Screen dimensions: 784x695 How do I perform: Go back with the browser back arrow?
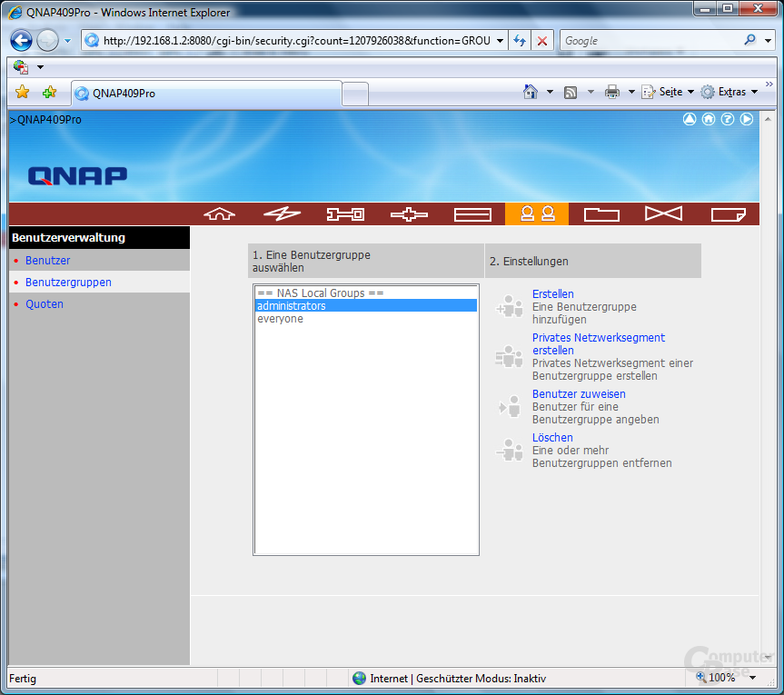click(22, 41)
